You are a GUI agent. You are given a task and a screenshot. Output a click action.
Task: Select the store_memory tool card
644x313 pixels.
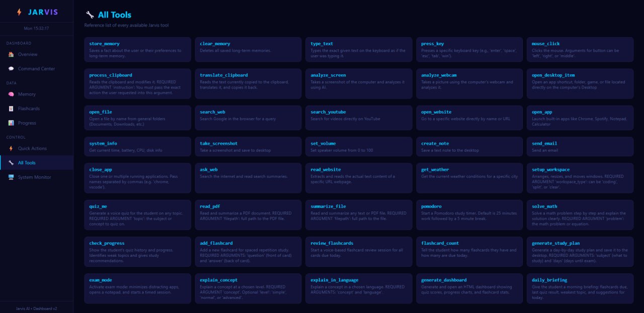point(138,50)
